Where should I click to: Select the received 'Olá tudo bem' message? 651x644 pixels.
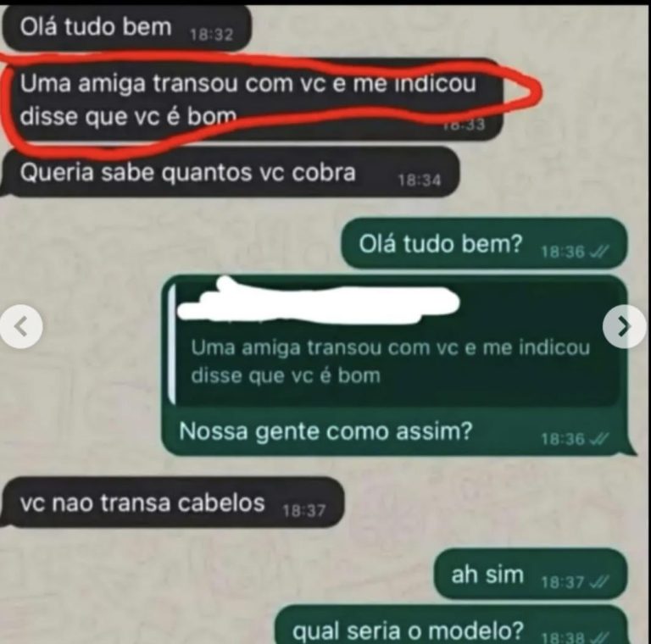(126, 28)
